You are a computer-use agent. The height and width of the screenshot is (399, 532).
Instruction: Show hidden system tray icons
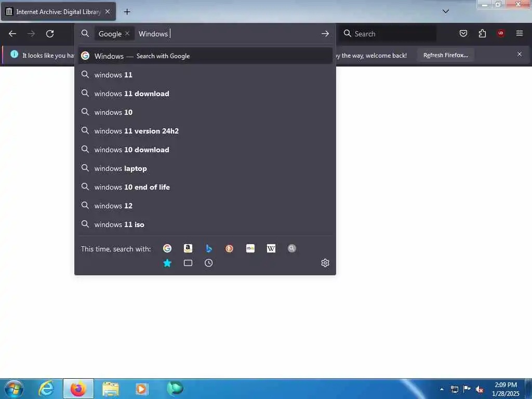[x=442, y=389]
